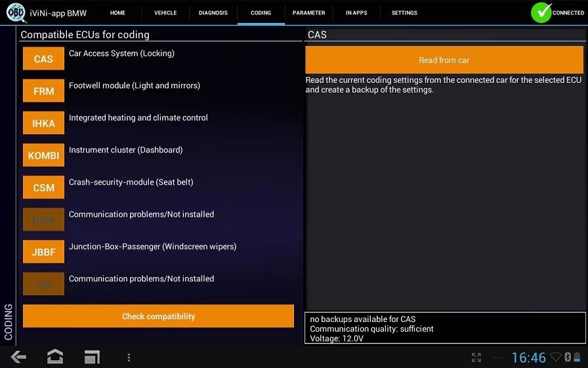Tap the greyed-out CIM ECU button

(x=43, y=284)
